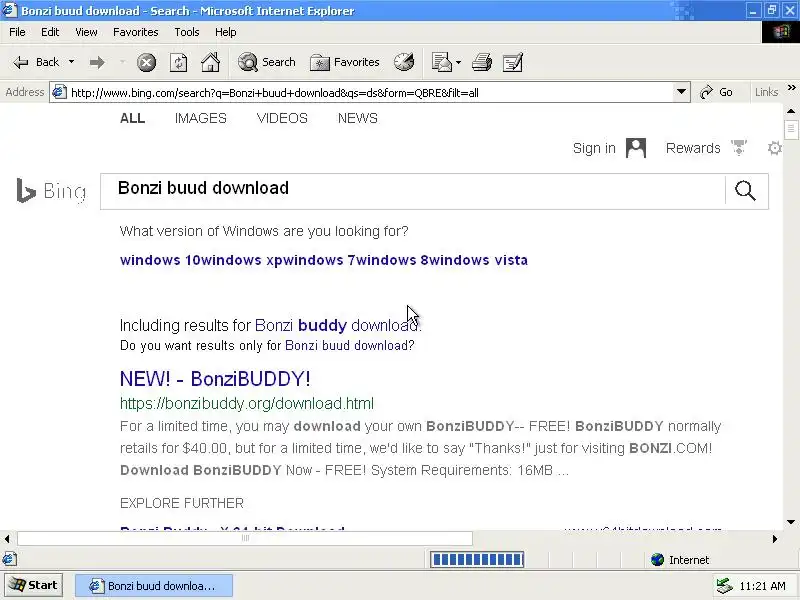Open the Search pane toolbar button
Screen dimensions: 800x600
(267, 62)
